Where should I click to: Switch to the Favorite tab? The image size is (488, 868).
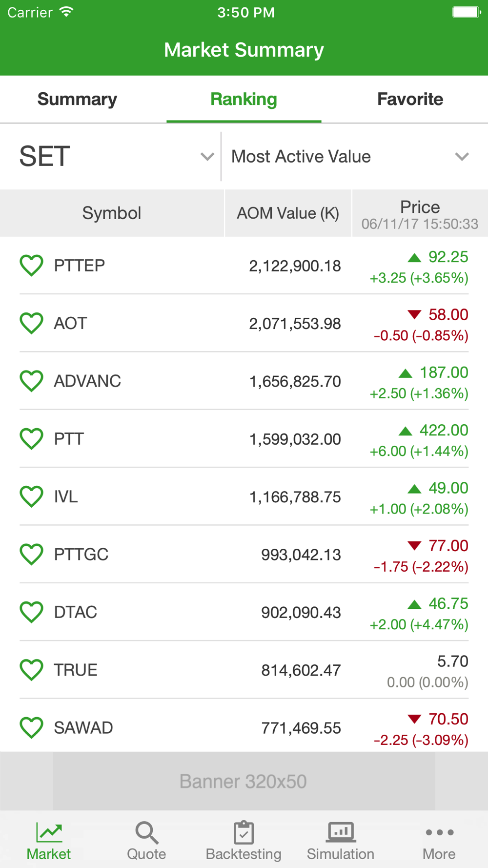click(x=410, y=99)
